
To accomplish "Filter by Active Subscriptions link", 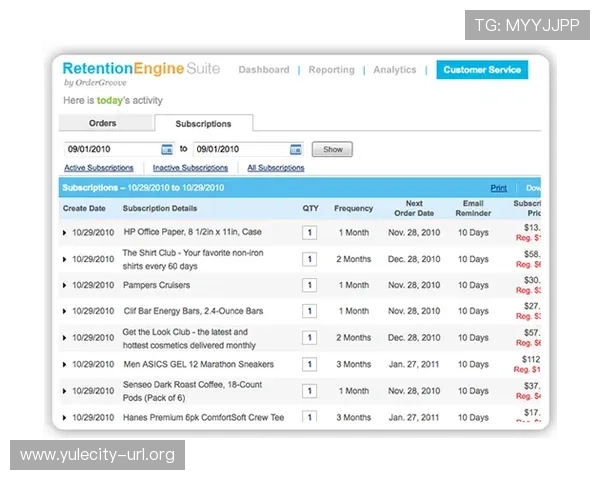I will tap(99, 168).
